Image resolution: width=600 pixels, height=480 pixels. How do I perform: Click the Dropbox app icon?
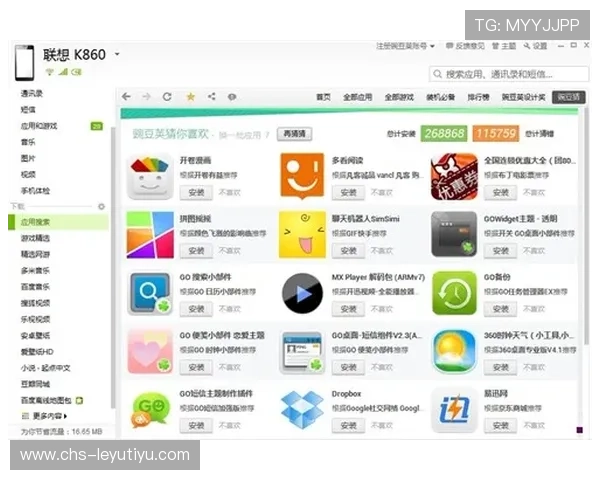pos(302,410)
